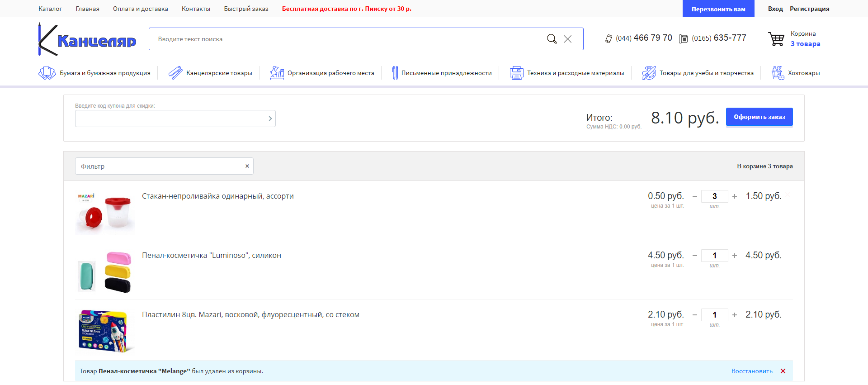Viewport: 868px width, 385px height.
Task: Open Письменные принадлежности category
Action: (441, 73)
